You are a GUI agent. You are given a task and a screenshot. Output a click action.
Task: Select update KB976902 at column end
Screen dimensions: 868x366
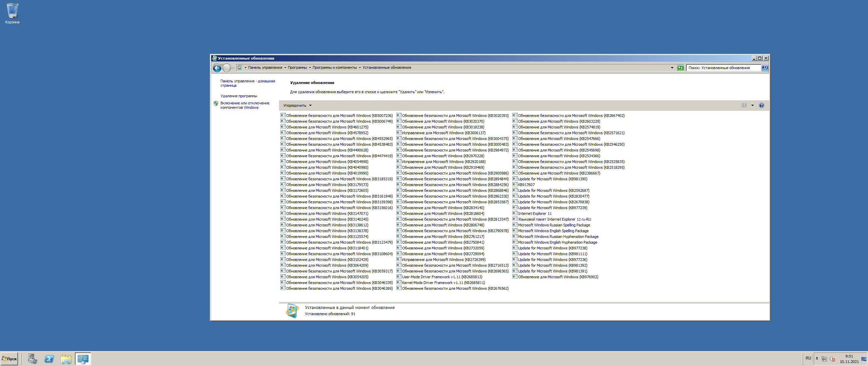(x=555, y=277)
